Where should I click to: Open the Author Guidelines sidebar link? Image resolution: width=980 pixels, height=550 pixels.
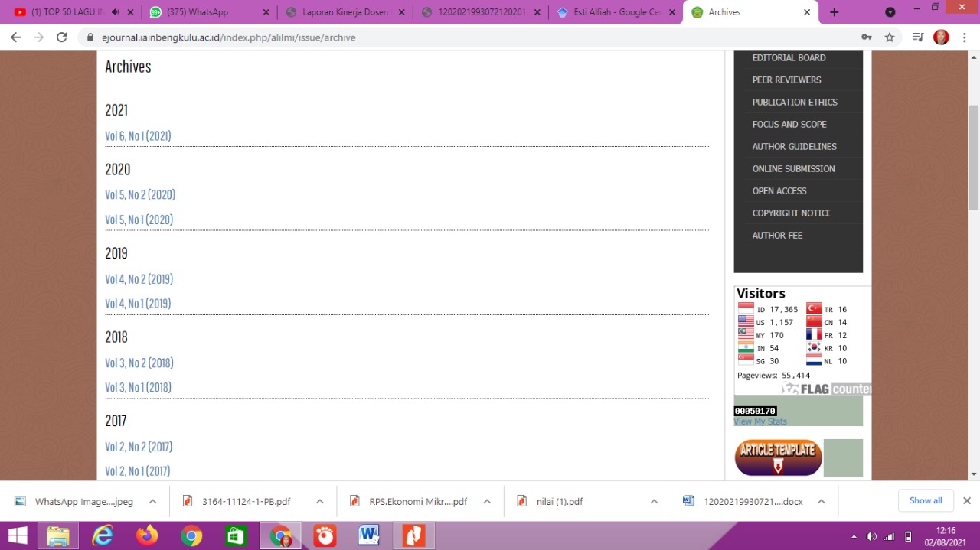pyautogui.click(x=794, y=147)
